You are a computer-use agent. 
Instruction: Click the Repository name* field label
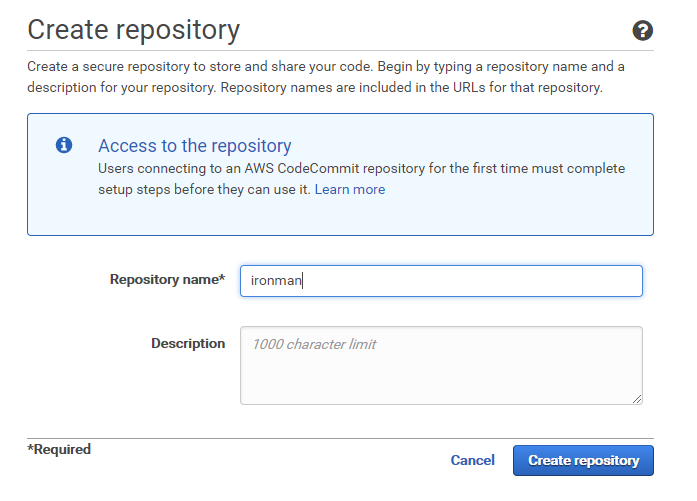167,280
